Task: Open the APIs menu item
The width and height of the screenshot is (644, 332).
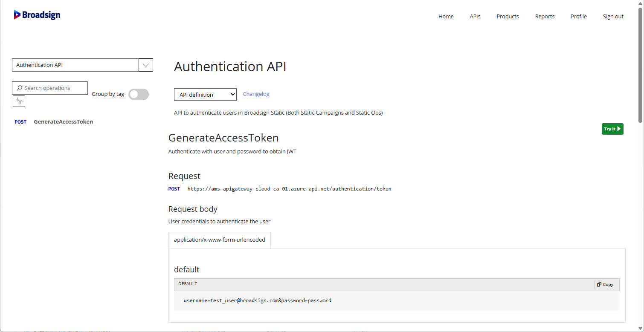Action: 475,17
